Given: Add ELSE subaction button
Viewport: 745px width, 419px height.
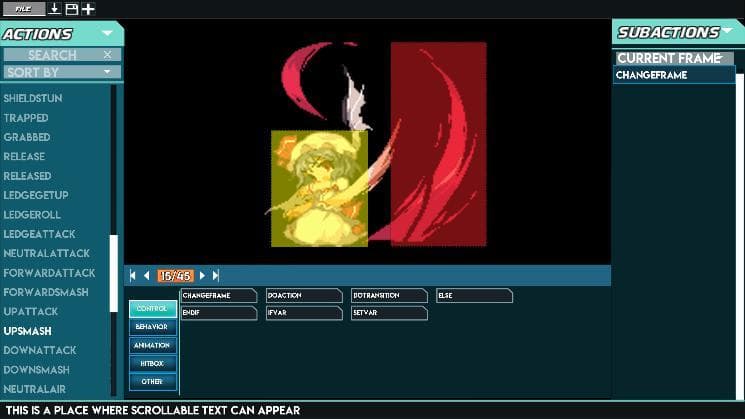Looking at the screenshot, I should [x=474, y=295].
